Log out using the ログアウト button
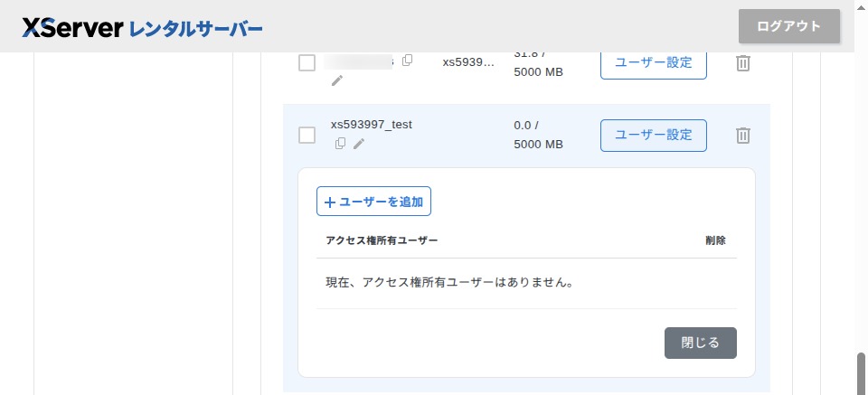This screenshot has width=868, height=395. click(788, 26)
